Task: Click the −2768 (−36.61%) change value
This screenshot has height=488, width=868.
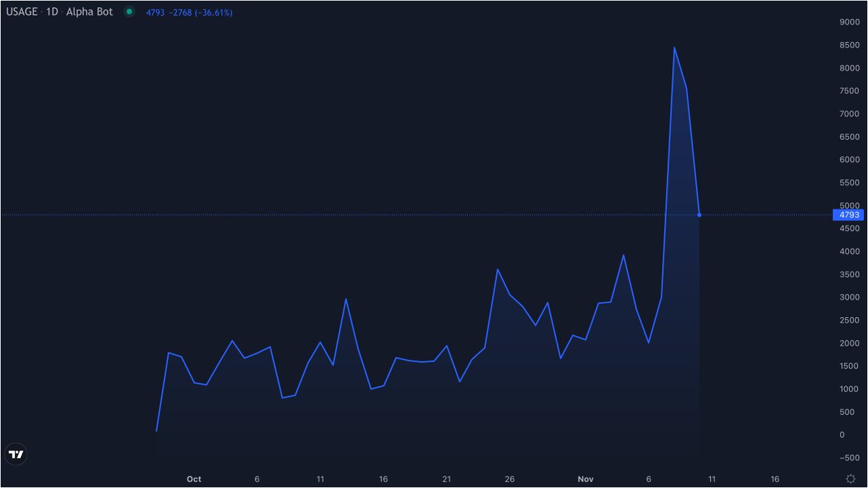Action: coord(202,13)
